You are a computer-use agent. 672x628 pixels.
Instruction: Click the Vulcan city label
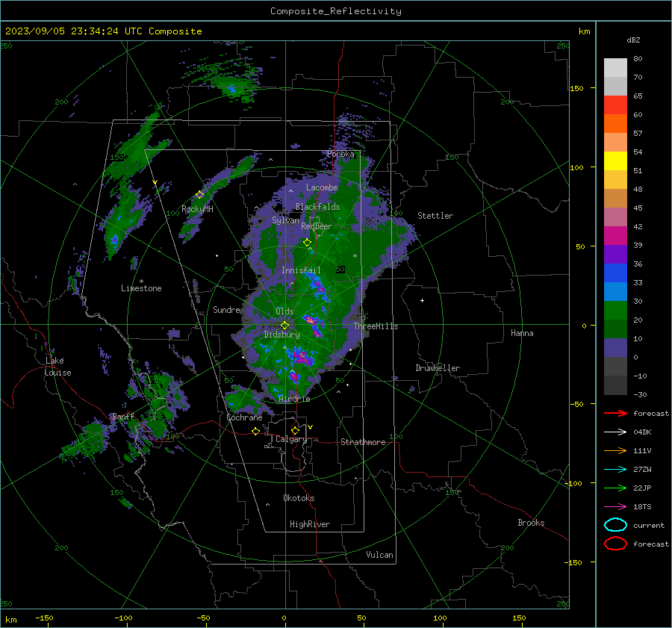pyautogui.click(x=379, y=555)
